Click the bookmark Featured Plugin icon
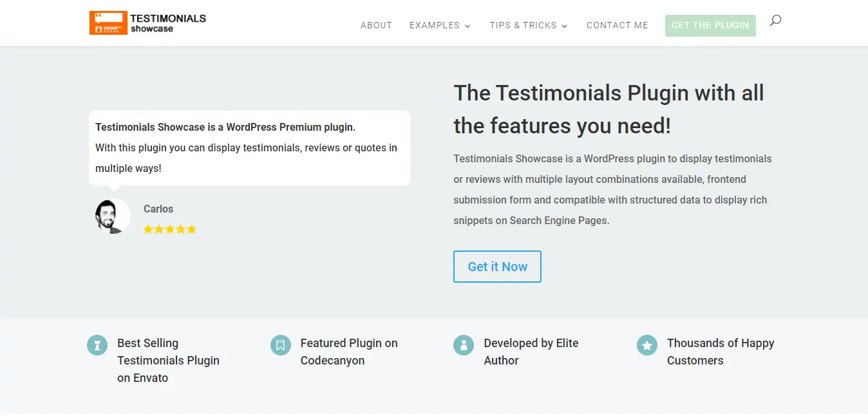 (281, 345)
